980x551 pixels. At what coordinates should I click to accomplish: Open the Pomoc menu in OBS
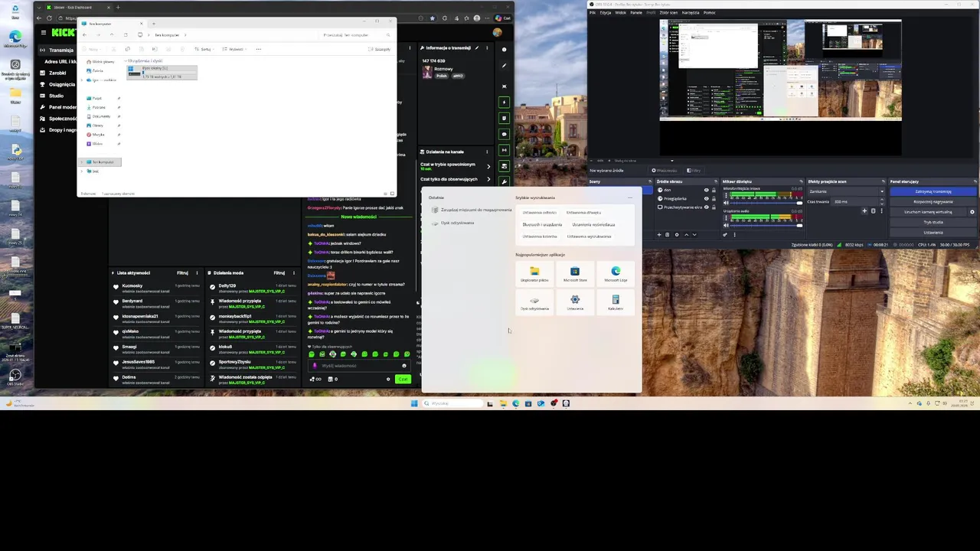tap(709, 12)
